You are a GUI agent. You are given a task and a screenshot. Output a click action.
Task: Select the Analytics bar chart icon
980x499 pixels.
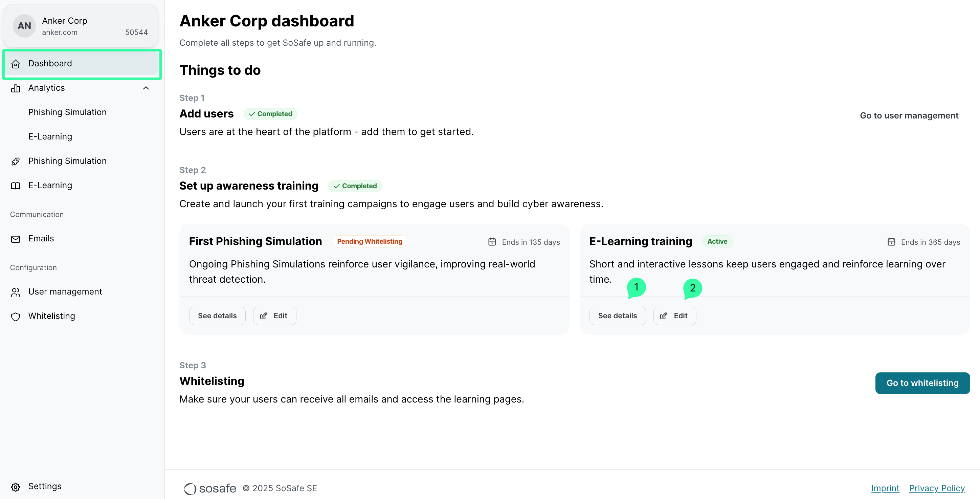(x=16, y=88)
